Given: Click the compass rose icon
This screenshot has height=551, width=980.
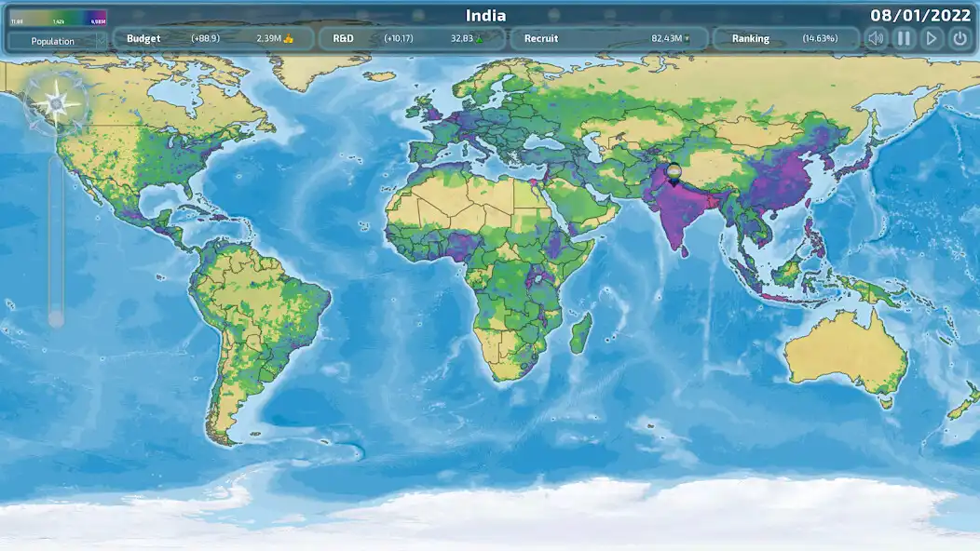Looking at the screenshot, I should click(x=55, y=101).
